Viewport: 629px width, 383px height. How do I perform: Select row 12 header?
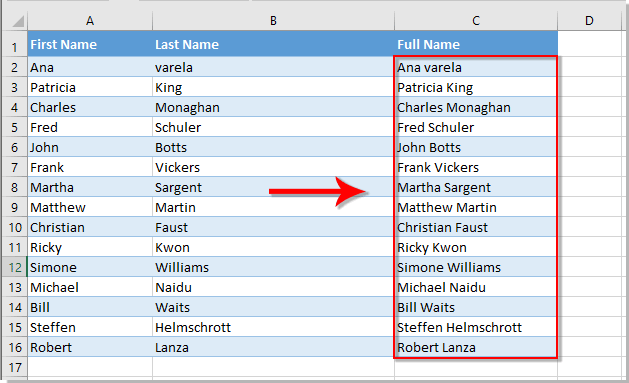[15, 267]
